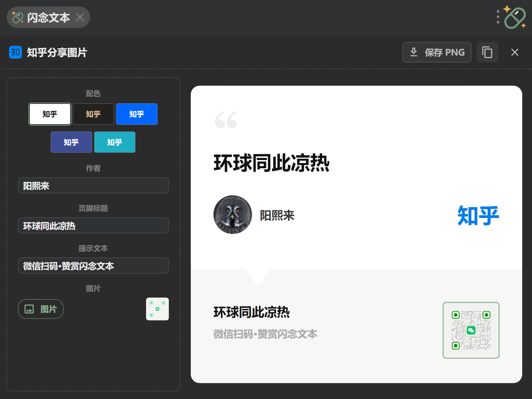Edit the 页脚标题 field 环球同此凉热
This screenshot has width=532, height=399.
93,226
